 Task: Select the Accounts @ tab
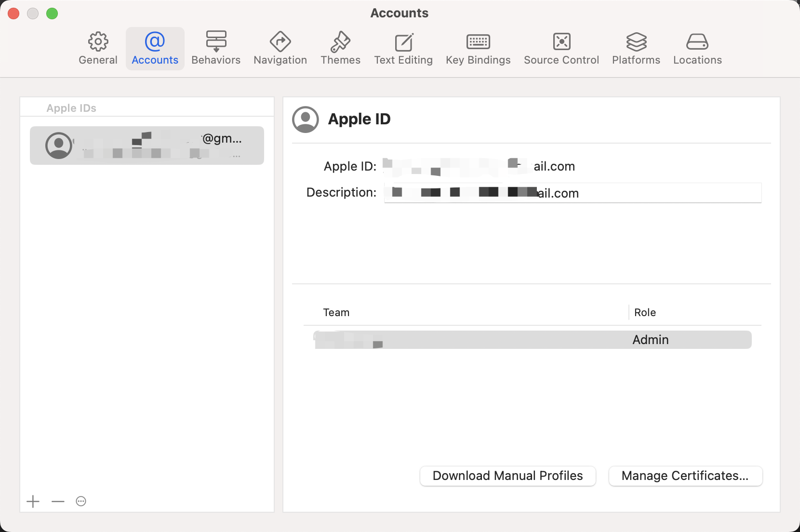click(155, 49)
